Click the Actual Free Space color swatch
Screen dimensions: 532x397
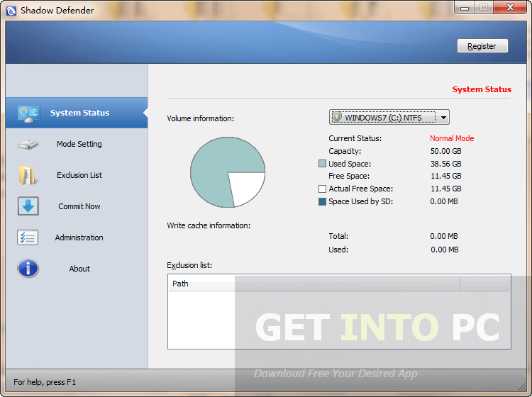coord(322,189)
